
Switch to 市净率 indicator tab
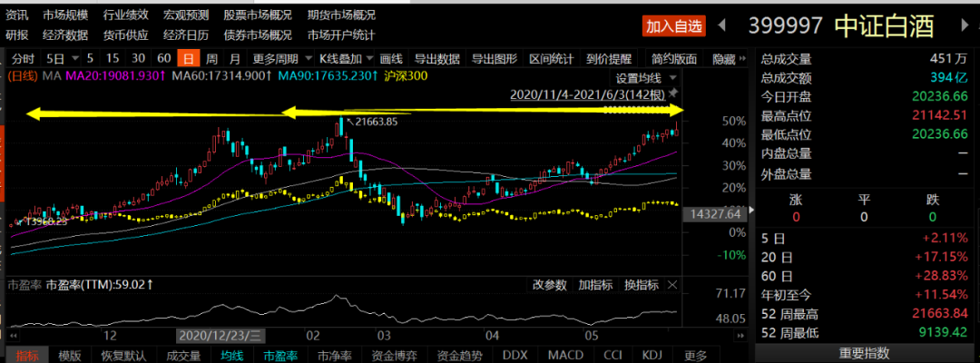click(x=334, y=356)
